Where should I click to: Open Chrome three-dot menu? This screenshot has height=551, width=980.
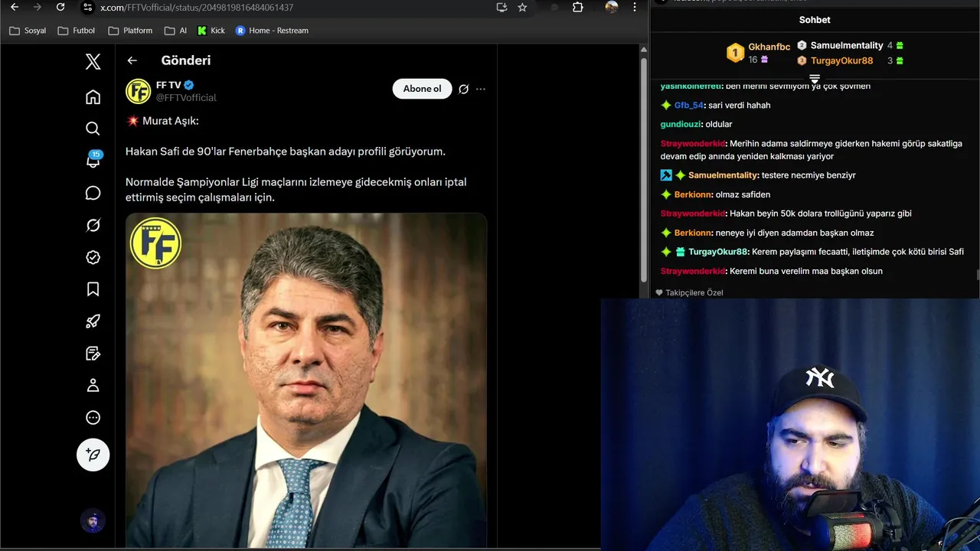[634, 7]
